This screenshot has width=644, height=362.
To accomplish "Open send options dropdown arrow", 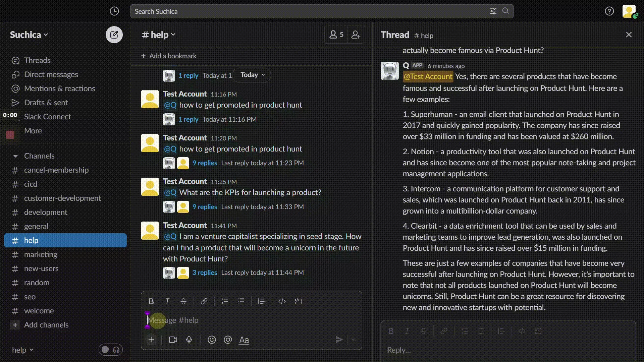I will tap(353, 340).
